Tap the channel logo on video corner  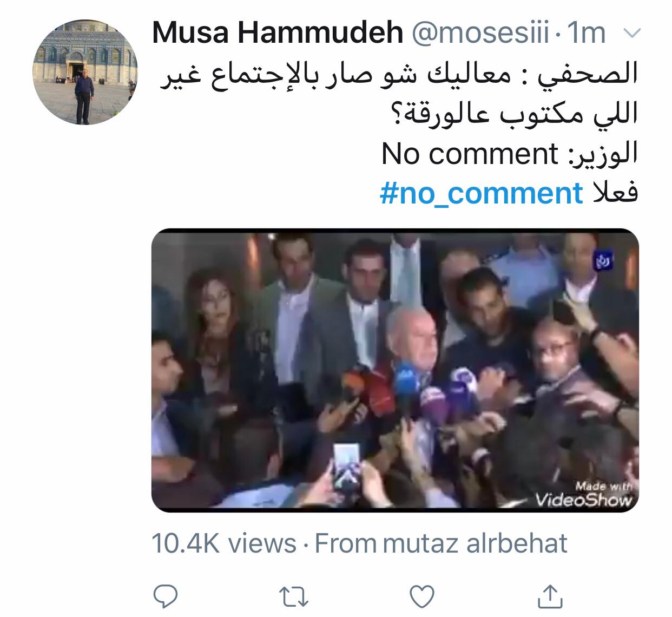coord(604,261)
